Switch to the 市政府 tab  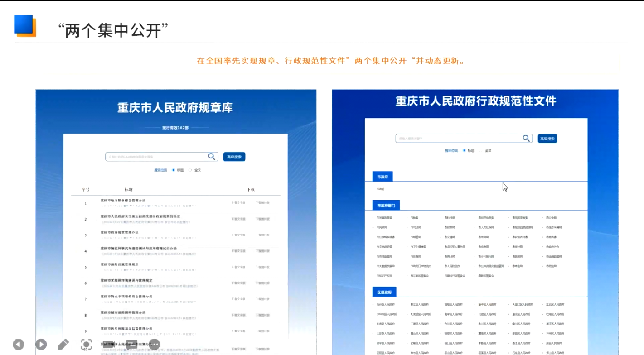[x=382, y=177]
